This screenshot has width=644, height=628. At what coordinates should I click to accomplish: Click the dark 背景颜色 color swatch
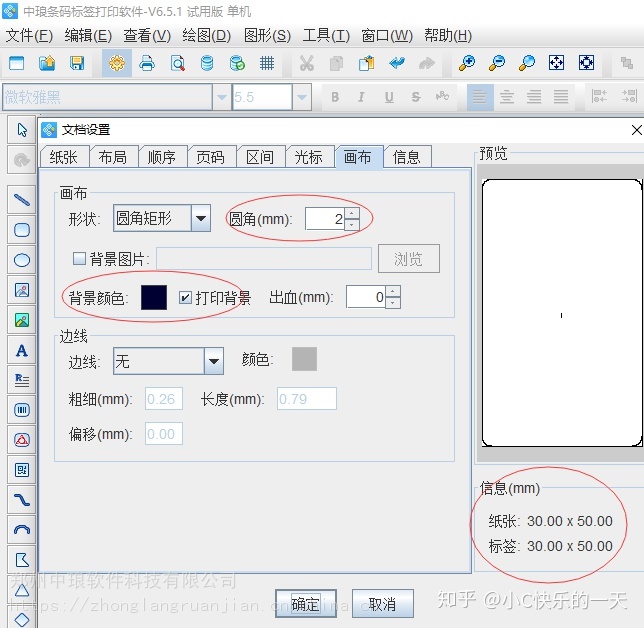coord(154,297)
